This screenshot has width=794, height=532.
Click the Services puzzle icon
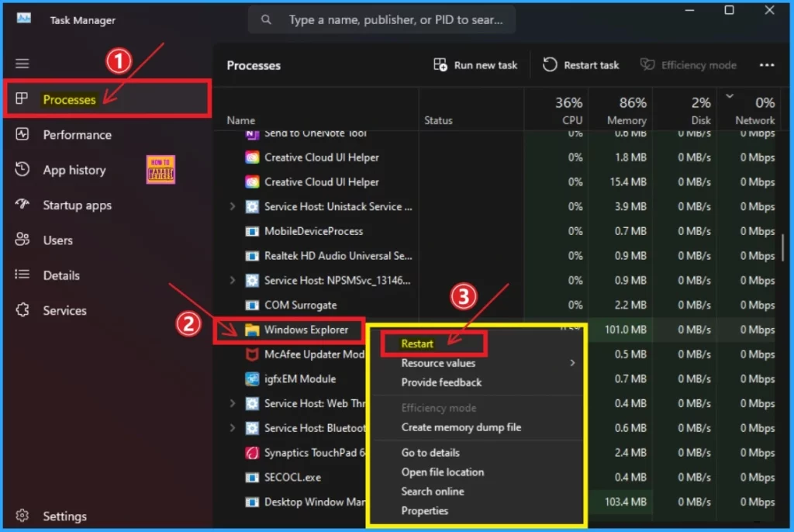[x=22, y=309]
